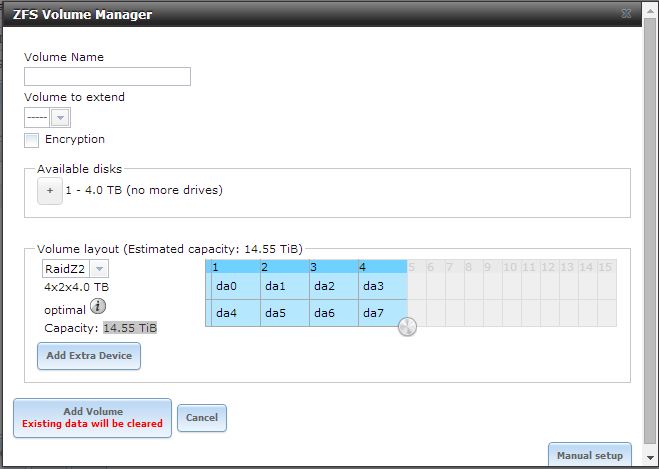Click column header 2 in layout grid
Image resolution: width=659 pixels, height=469 pixels.
[x=285, y=267]
